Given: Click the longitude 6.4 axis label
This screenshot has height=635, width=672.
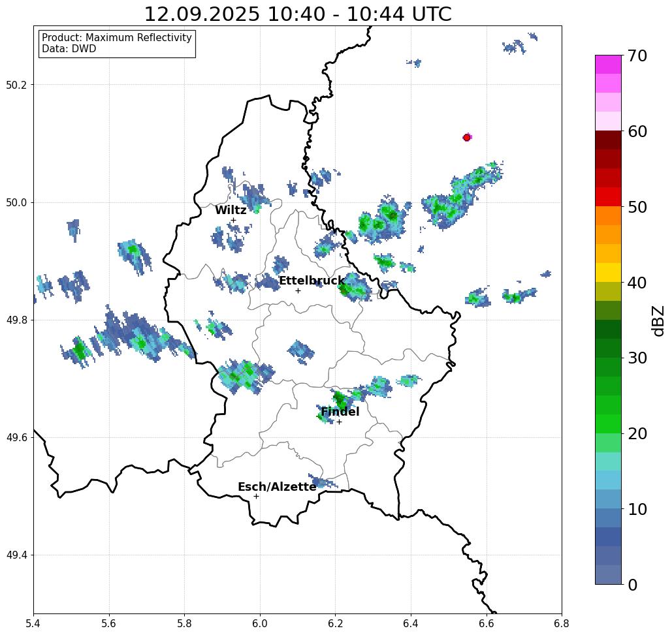Looking at the screenshot, I should (x=411, y=623).
